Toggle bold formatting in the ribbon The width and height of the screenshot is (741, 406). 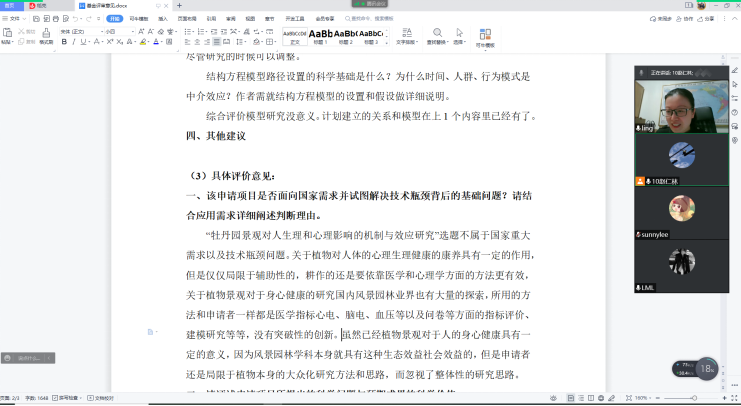coord(63,43)
